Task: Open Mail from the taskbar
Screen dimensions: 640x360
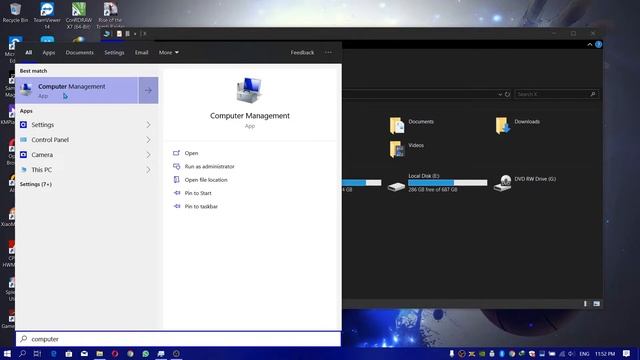Action: click(x=84, y=353)
